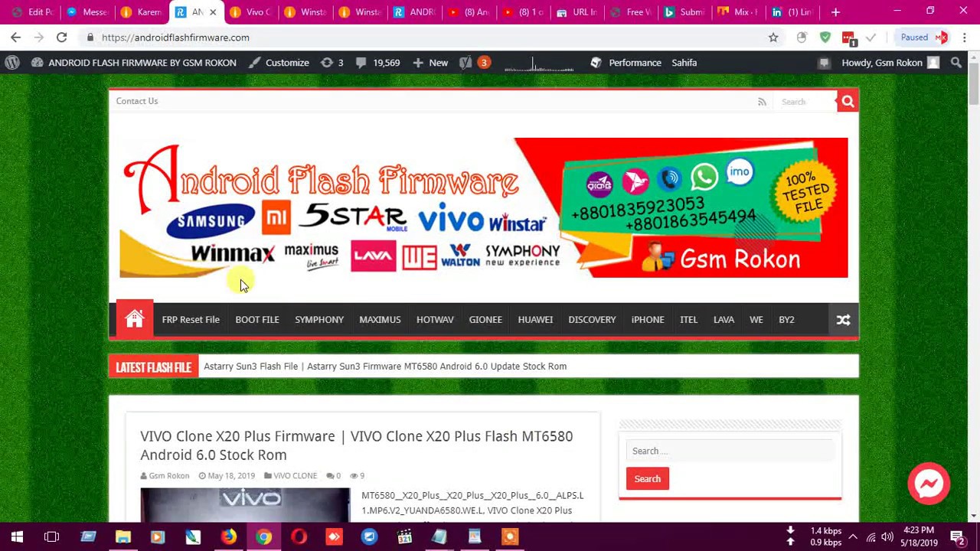Click the VIVO CLONE category link
980x551 pixels.
pos(295,476)
